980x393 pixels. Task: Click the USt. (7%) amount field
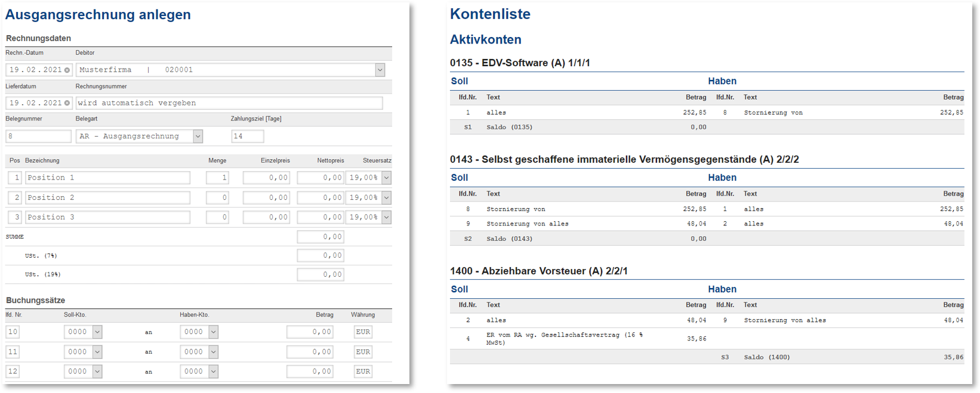click(x=320, y=255)
